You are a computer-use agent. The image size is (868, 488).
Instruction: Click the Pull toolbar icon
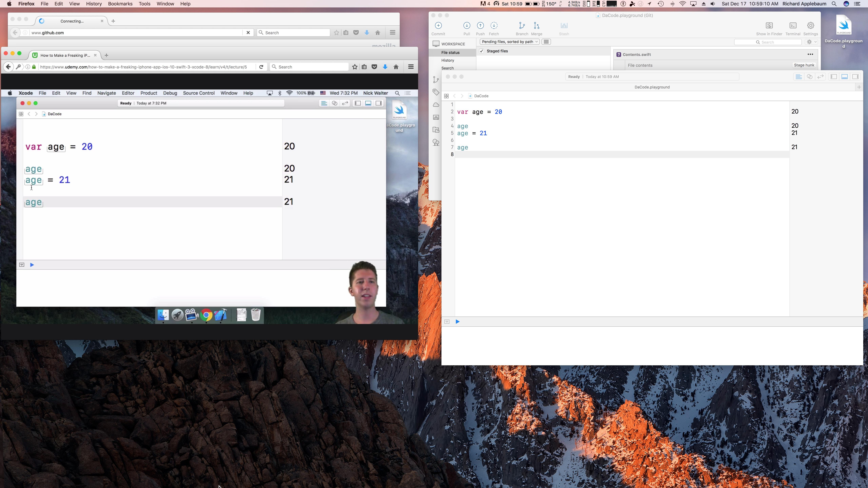(467, 26)
